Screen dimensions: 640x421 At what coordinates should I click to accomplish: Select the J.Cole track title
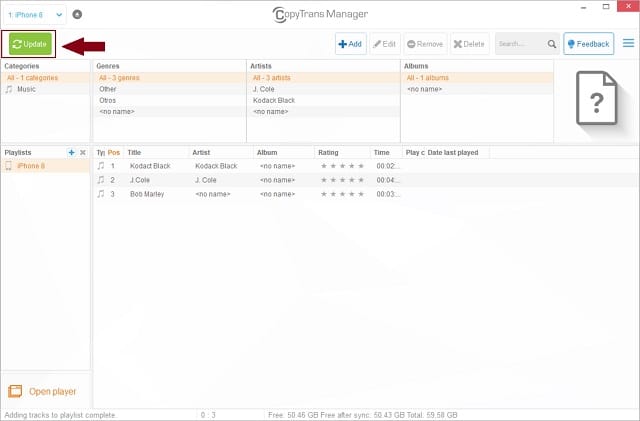140,180
